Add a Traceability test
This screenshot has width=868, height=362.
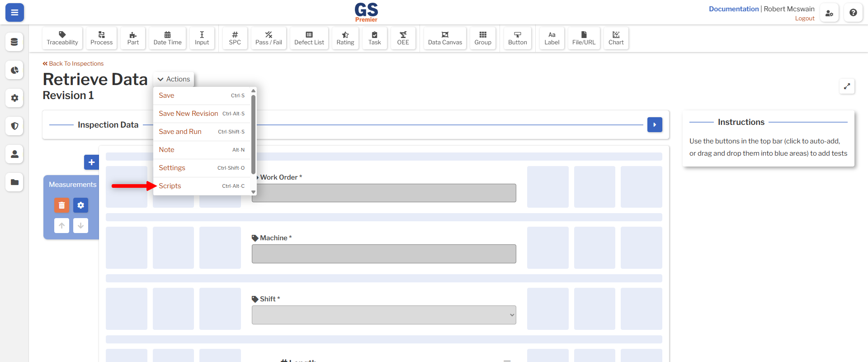coord(62,38)
